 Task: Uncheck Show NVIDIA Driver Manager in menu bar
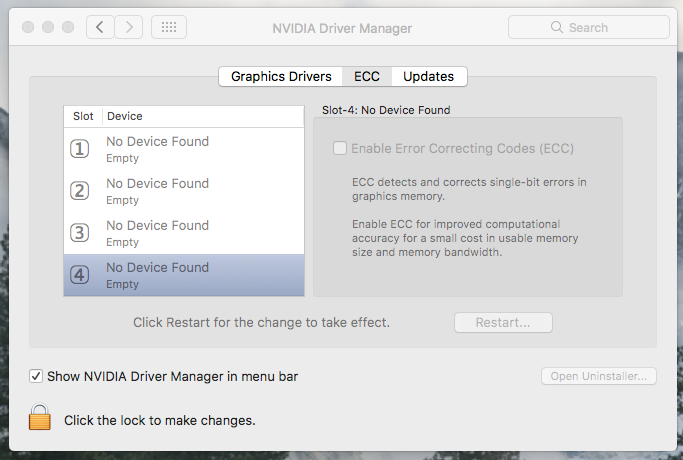(x=36, y=377)
